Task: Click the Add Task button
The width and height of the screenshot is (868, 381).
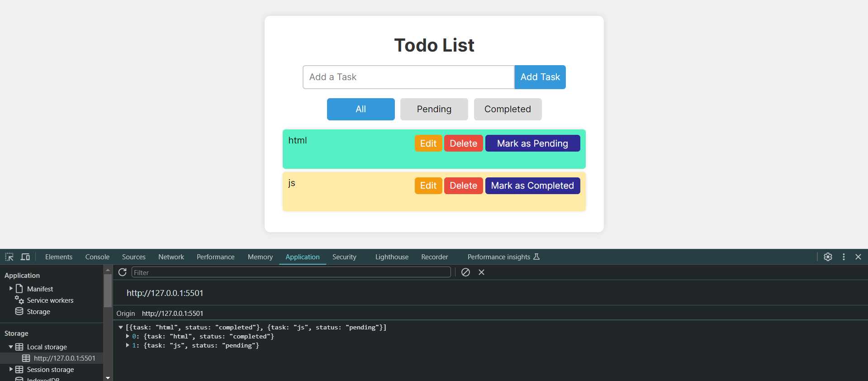Action: point(540,77)
